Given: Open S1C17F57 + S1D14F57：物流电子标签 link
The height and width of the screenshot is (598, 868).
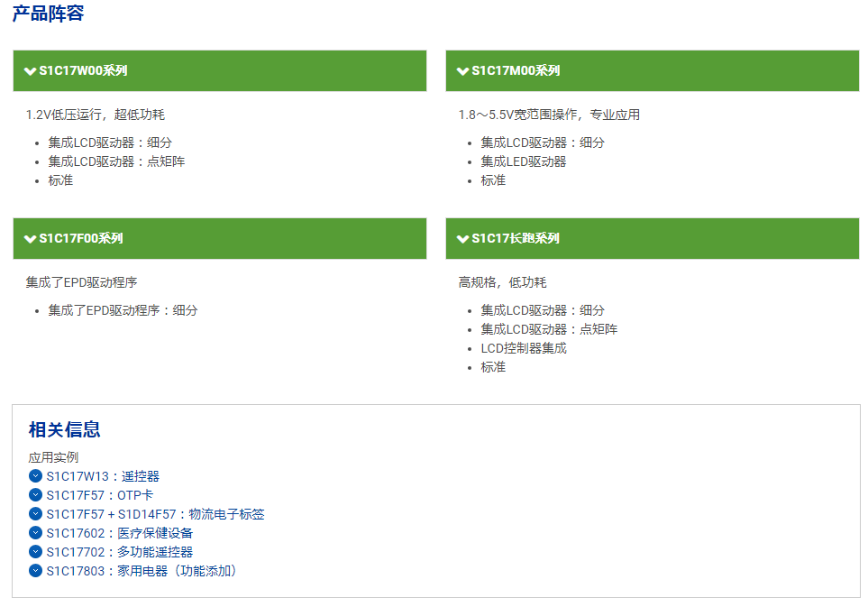Looking at the screenshot, I should click(x=155, y=514).
